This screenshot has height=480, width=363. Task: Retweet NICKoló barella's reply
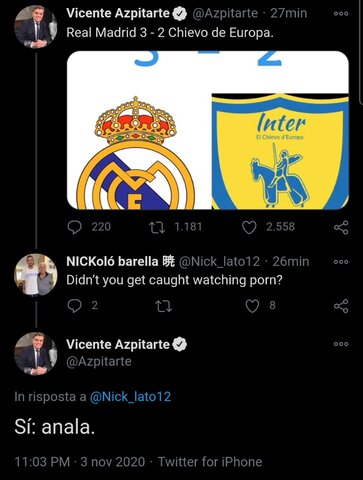tap(164, 306)
